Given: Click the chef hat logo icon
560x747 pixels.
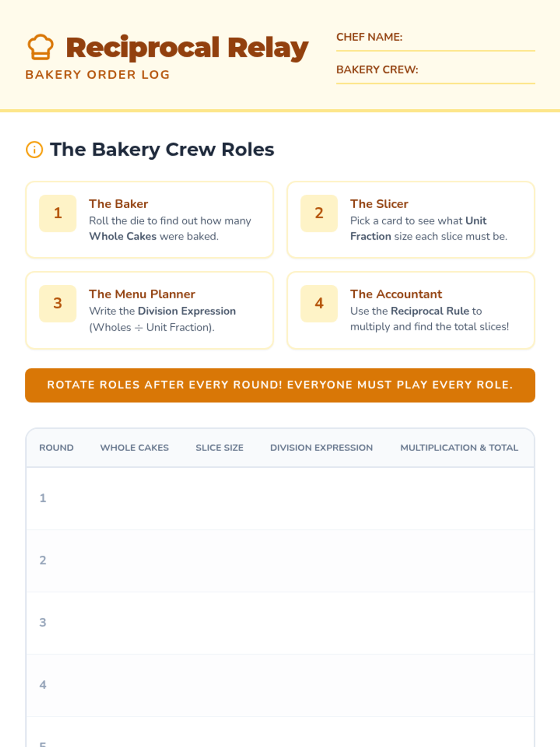Looking at the screenshot, I should point(41,47).
